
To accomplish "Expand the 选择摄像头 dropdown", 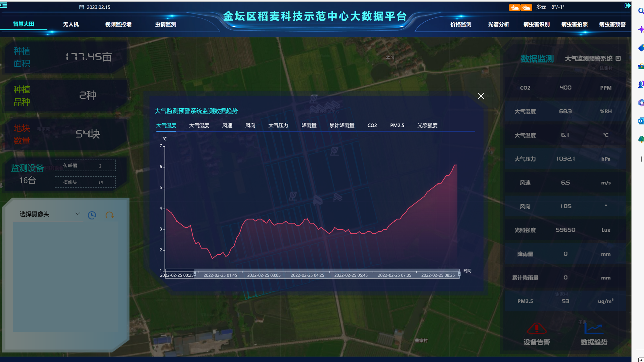I will [x=49, y=214].
